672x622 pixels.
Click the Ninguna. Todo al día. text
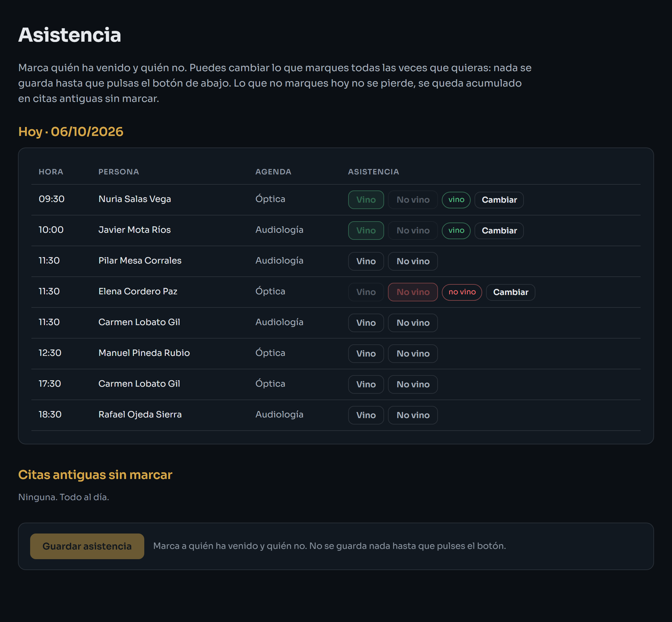tap(63, 497)
